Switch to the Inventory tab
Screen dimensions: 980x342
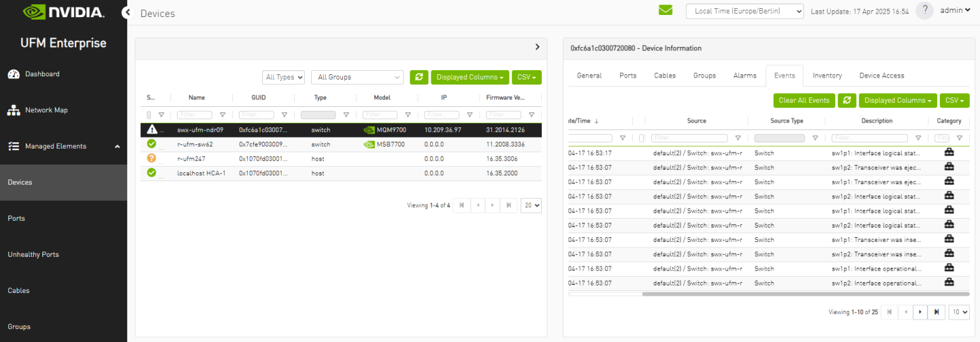827,76
